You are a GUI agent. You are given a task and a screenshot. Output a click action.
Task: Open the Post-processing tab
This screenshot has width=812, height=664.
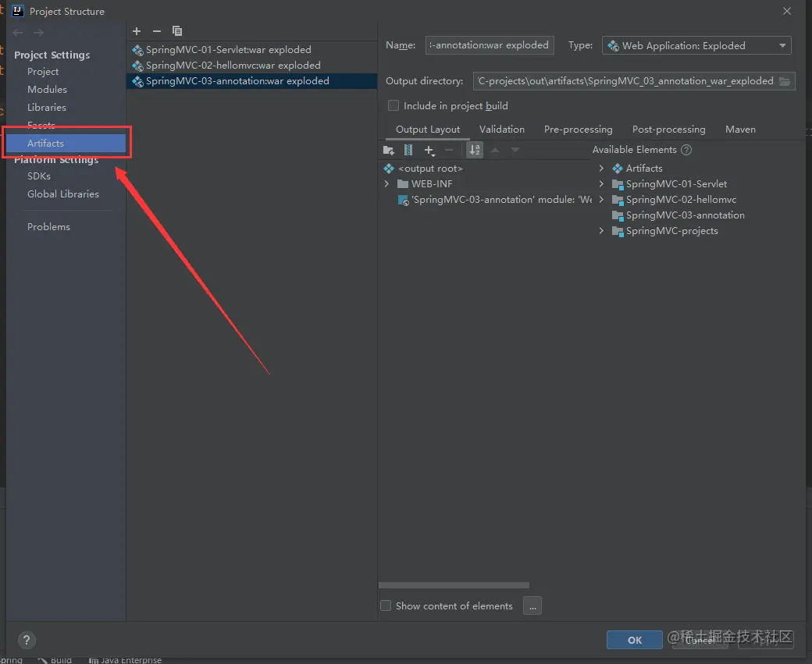click(x=668, y=130)
